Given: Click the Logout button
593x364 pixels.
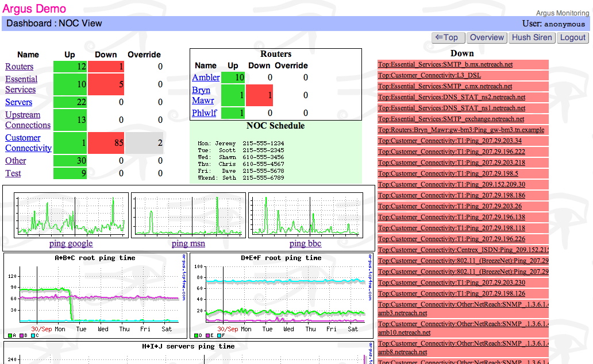Looking at the screenshot, I should click(572, 37).
